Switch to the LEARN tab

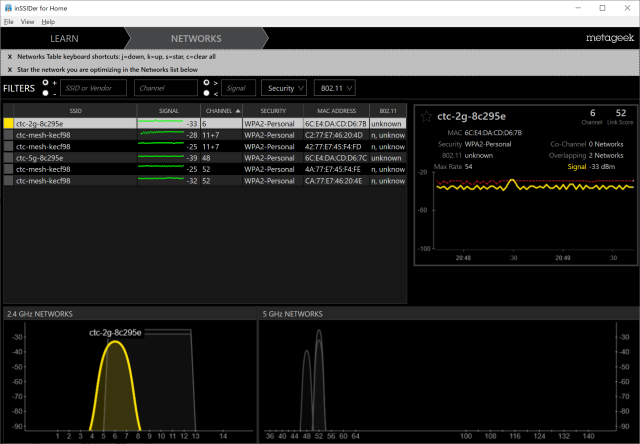coord(64,38)
